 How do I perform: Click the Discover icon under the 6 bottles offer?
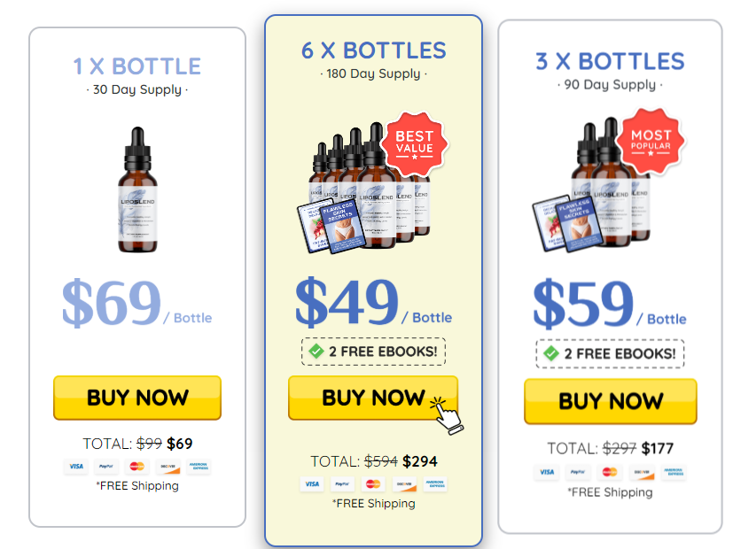pyautogui.click(x=404, y=484)
